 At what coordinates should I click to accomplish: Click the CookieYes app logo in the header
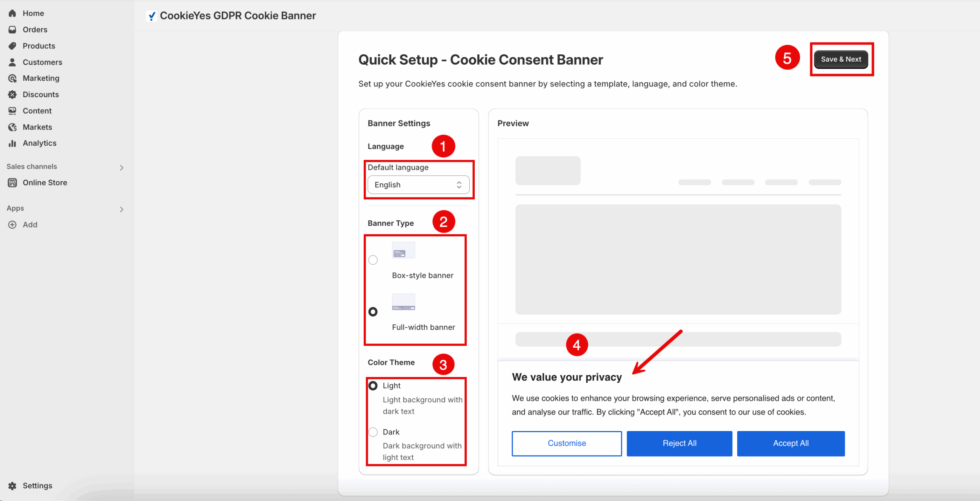[x=152, y=16]
